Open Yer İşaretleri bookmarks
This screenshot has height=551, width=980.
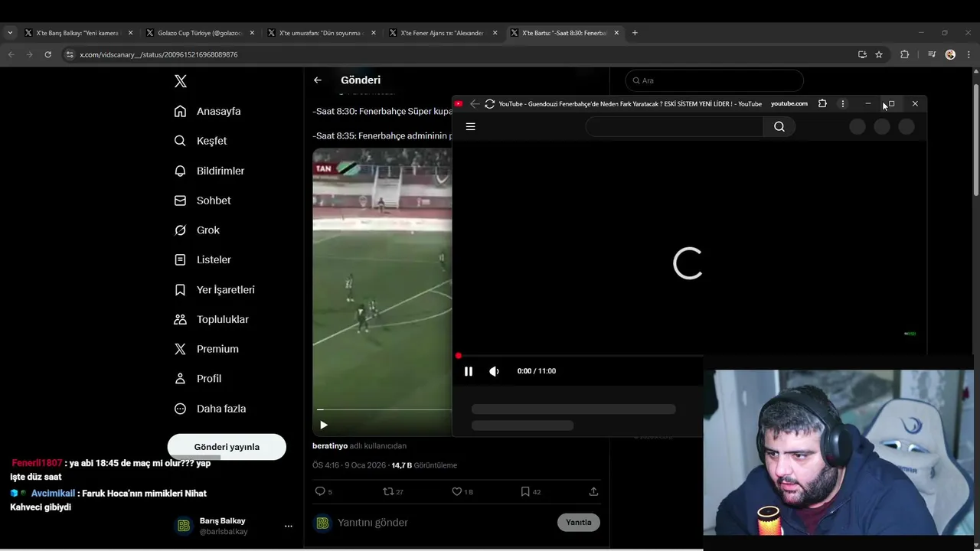coord(214,289)
